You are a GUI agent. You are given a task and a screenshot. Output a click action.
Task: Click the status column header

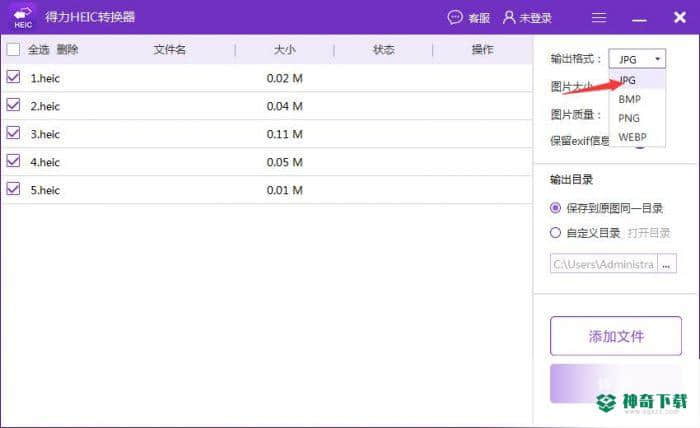tap(383, 50)
